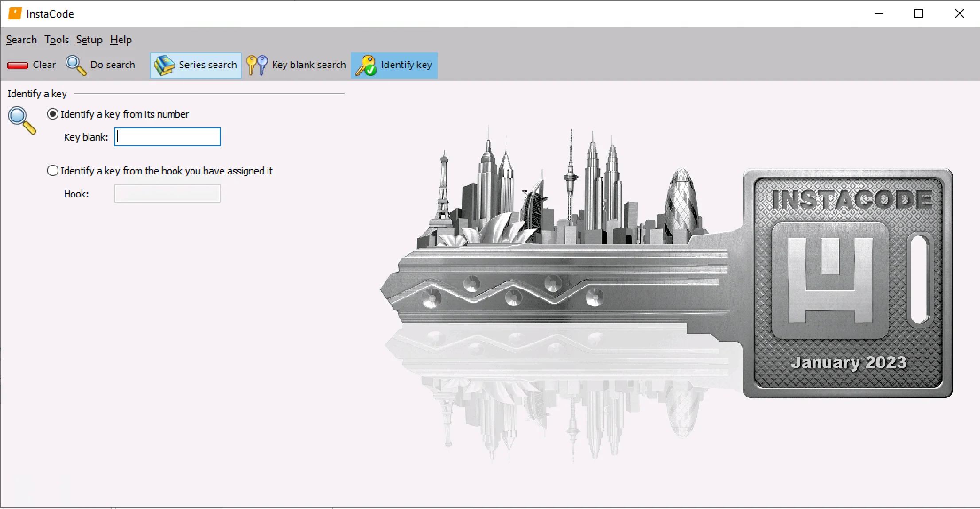Maximize the InstaCode window
Viewport: 980px width, 509px height.
coord(919,14)
